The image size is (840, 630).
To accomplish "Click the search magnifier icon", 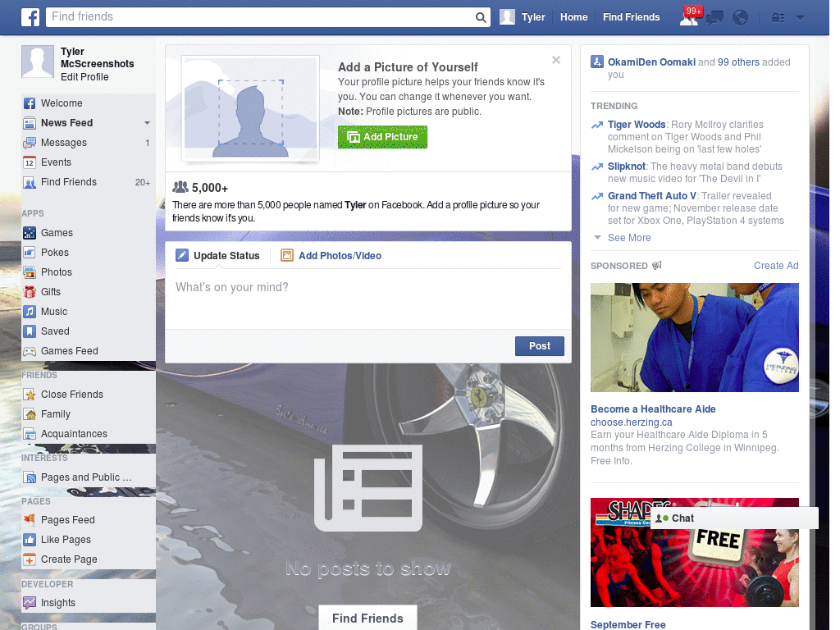I will pos(481,17).
